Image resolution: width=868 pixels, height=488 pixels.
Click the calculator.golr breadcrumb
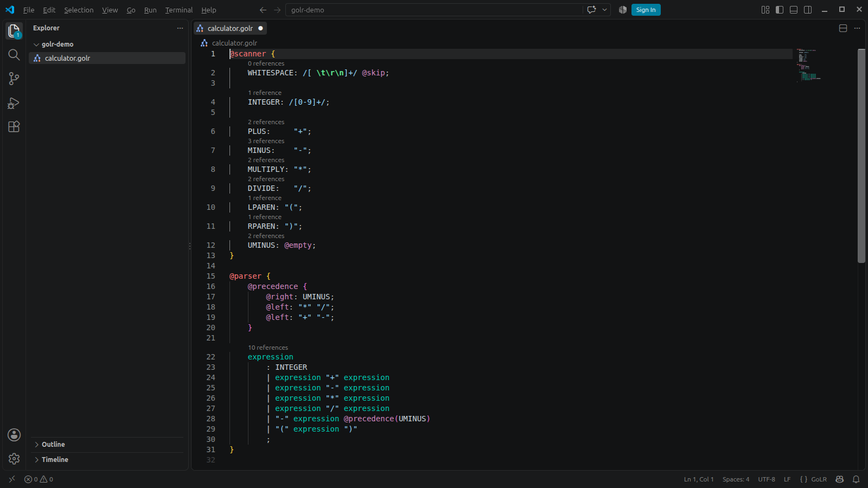234,43
